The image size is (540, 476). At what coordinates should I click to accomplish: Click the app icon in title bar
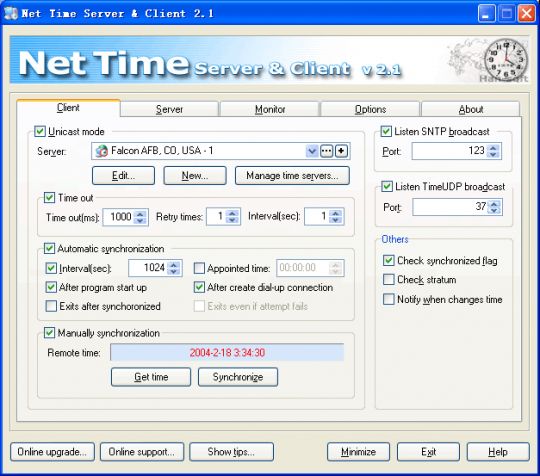pos(11,13)
